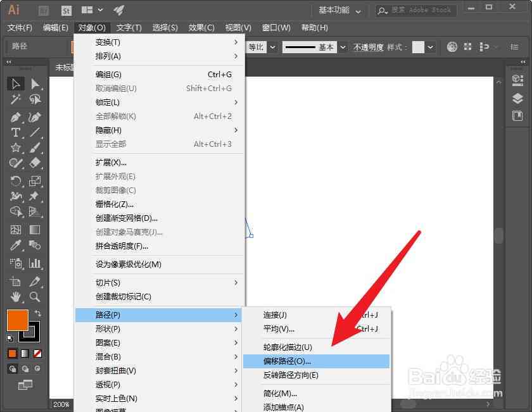
Task: Choose 偏移路径(O)... in path submenu
Action: pos(316,361)
